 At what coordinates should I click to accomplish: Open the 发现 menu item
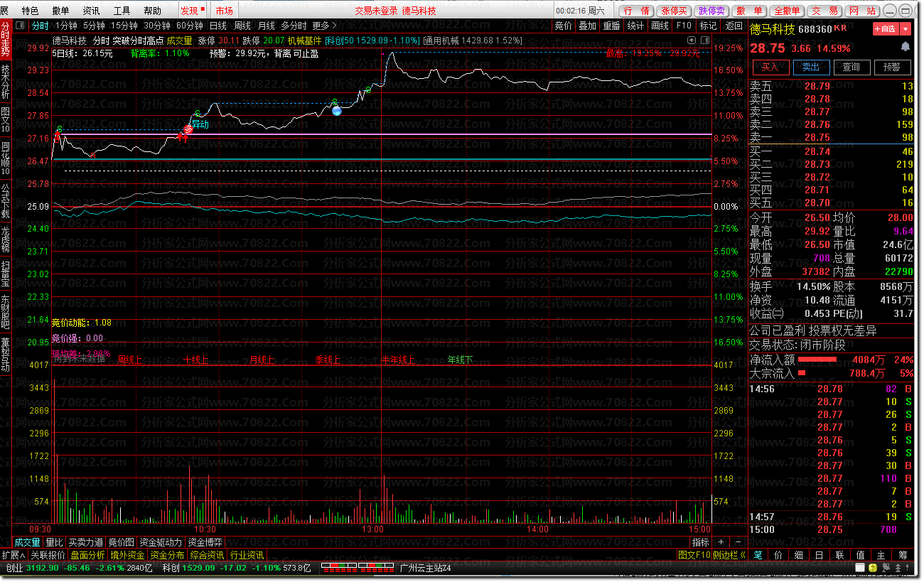tap(189, 11)
